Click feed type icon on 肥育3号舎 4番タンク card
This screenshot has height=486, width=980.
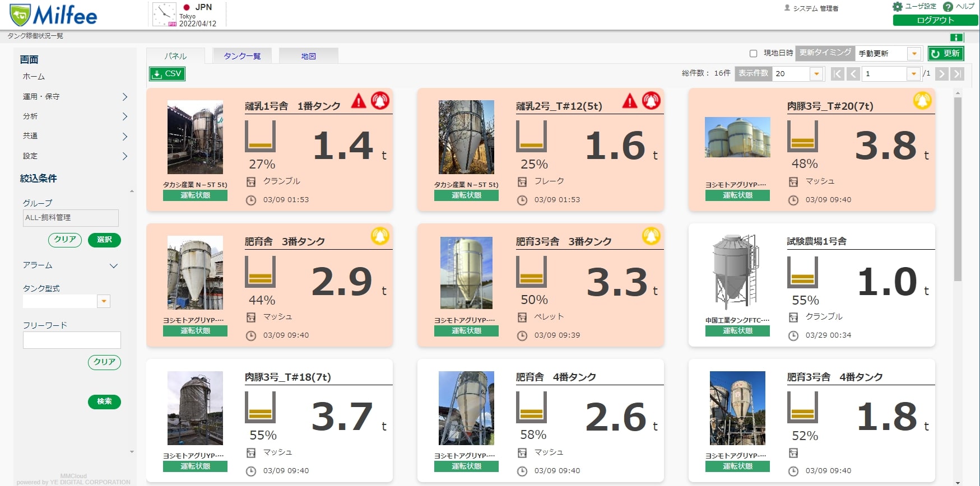pos(793,453)
